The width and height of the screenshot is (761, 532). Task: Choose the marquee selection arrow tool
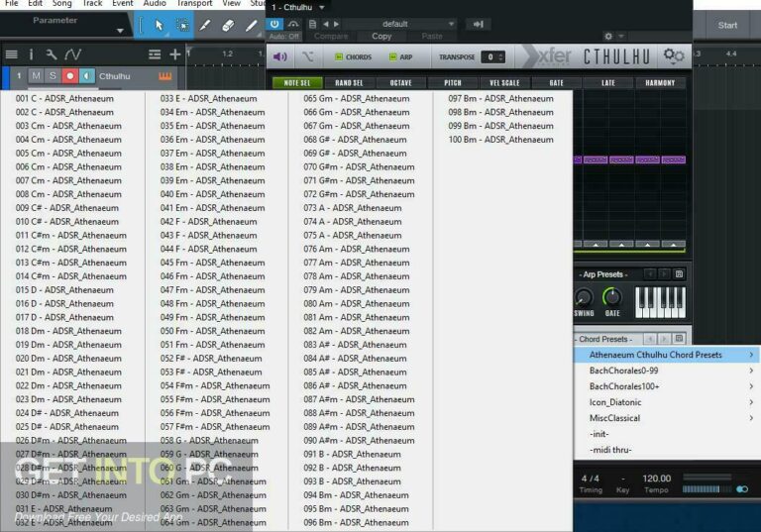click(x=182, y=25)
